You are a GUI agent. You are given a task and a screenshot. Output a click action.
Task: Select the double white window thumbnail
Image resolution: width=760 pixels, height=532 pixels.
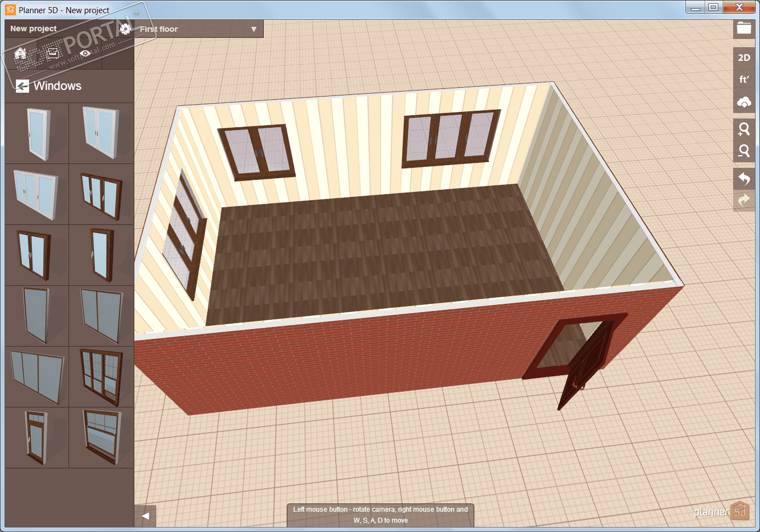pos(101,133)
